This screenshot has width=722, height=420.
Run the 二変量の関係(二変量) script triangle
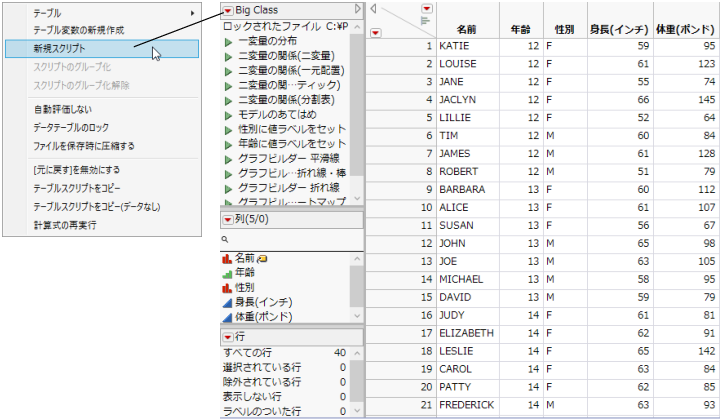pyautogui.click(x=228, y=57)
